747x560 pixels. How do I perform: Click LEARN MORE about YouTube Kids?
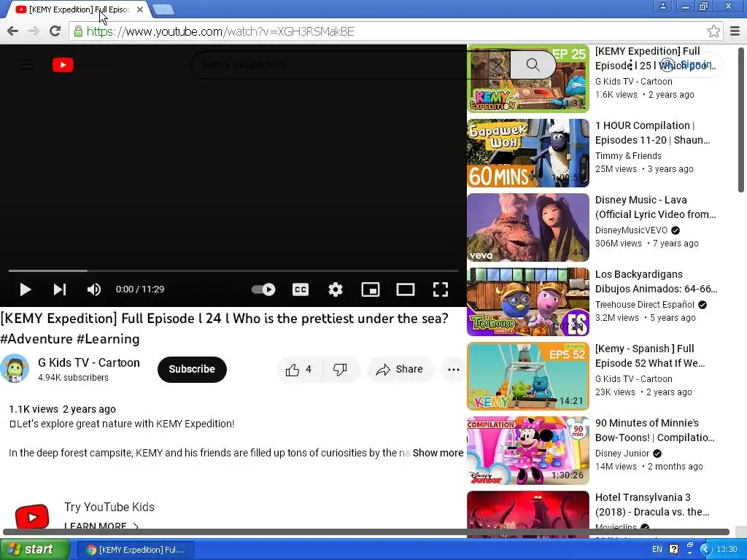[x=101, y=526]
